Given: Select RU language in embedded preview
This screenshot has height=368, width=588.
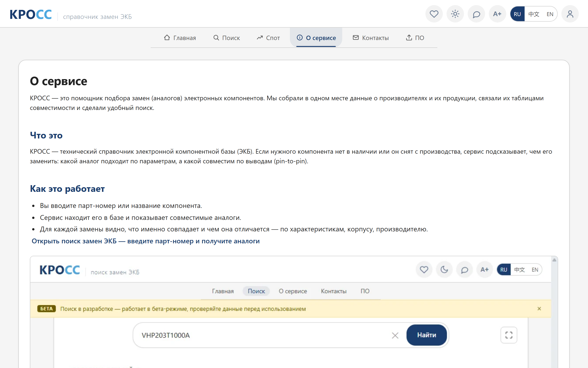Looking at the screenshot, I should [x=504, y=270].
